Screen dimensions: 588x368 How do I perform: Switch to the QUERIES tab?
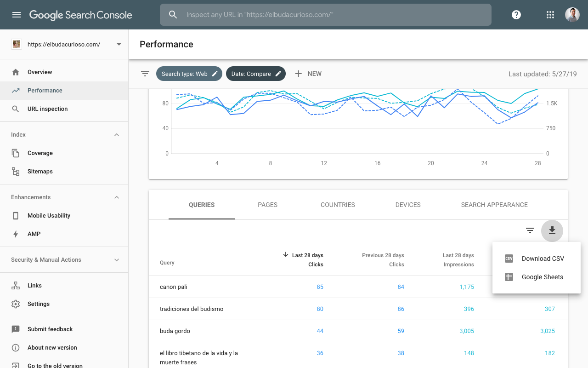[202, 205]
